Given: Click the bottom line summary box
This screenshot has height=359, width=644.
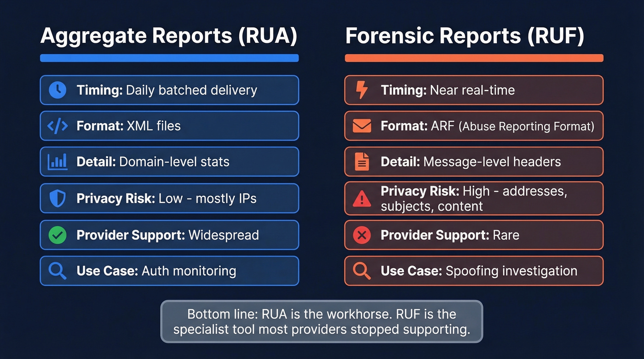Looking at the screenshot, I should pyautogui.click(x=322, y=321).
